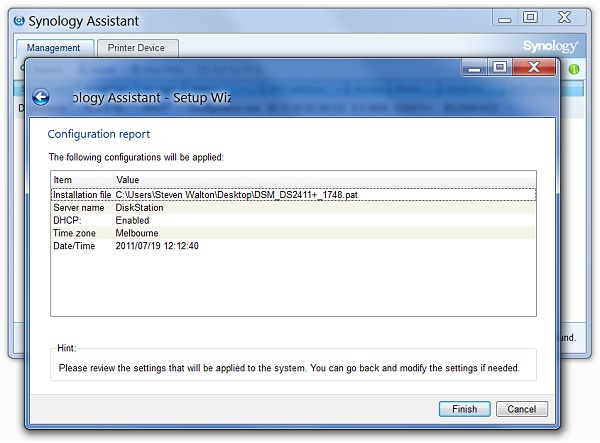Close the Synology Assistant main window
600x443 pixels.
(564, 18)
